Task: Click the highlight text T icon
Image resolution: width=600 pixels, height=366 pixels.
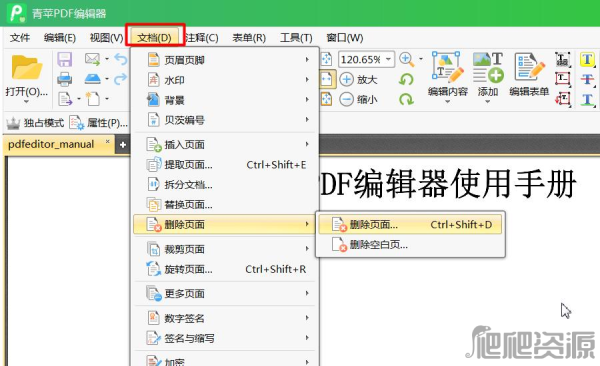Action: [587, 60]
